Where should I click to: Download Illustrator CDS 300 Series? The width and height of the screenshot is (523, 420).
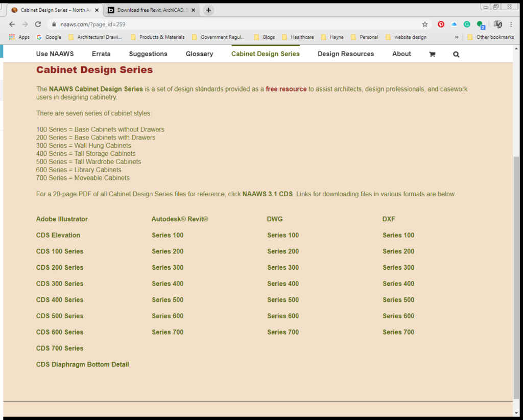coord(60,284)
